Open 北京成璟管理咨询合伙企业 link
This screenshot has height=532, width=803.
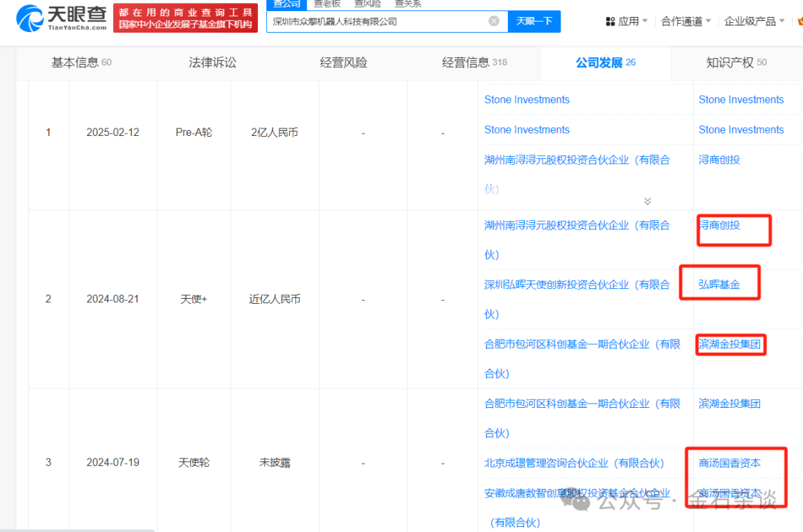(574, 463)
